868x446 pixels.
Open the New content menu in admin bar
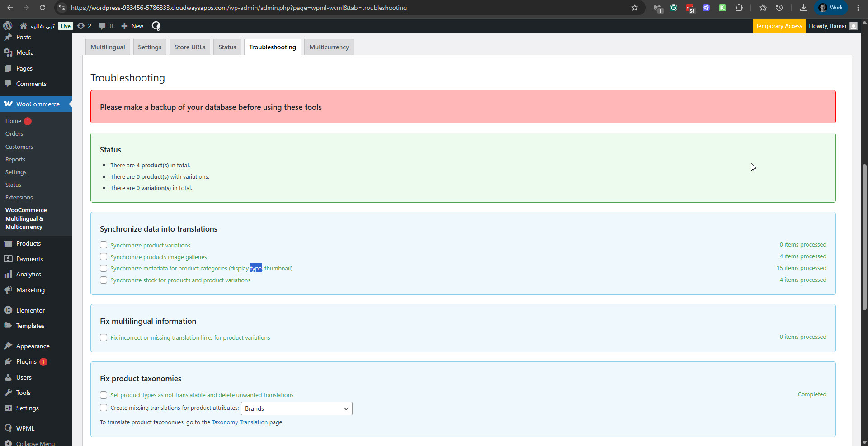tap(132, 26)
